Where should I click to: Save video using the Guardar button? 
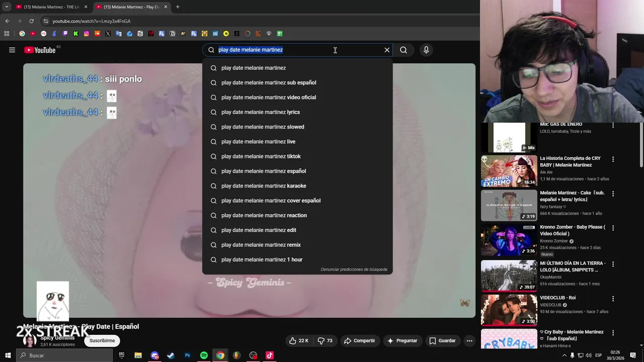[x=442, y=340]
